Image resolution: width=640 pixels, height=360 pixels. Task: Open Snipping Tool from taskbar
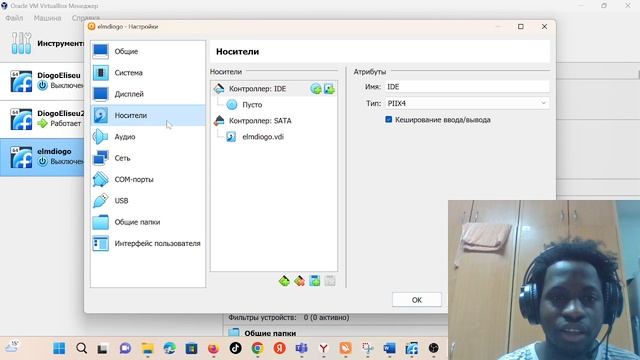pos(367,348)
